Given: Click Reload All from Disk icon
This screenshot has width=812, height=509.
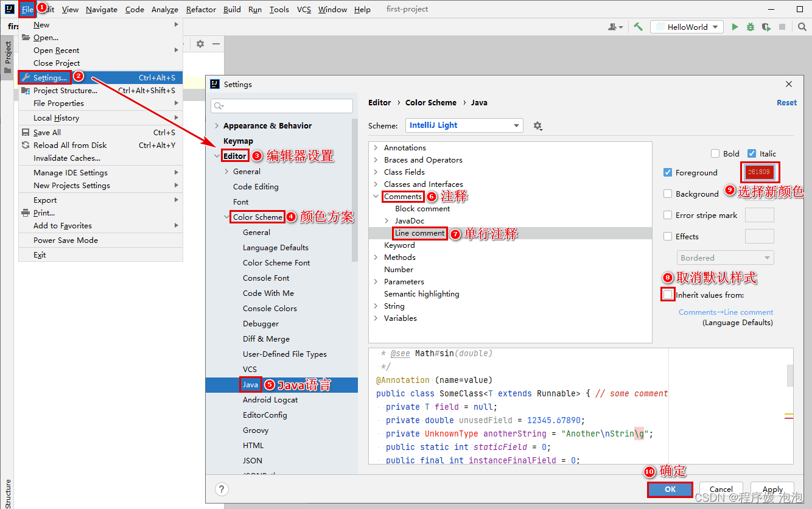Looking at the screenshot, I should [x=26, y=145].
